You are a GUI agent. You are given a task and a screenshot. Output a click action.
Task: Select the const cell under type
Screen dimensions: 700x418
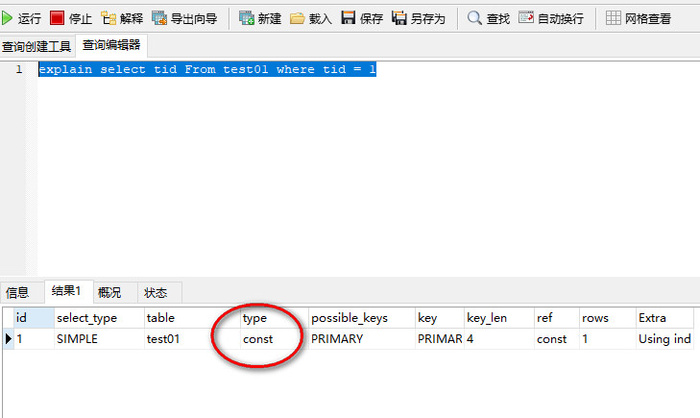pos(275,339)
